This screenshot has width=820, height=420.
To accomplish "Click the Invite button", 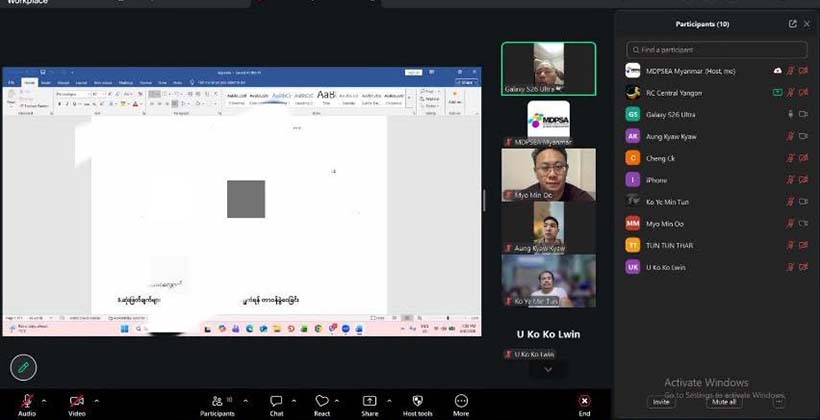I will point(661,402).
